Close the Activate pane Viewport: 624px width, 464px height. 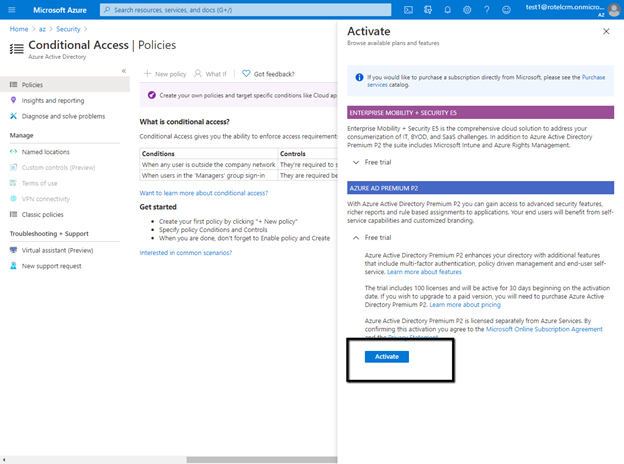coord(606,31)
